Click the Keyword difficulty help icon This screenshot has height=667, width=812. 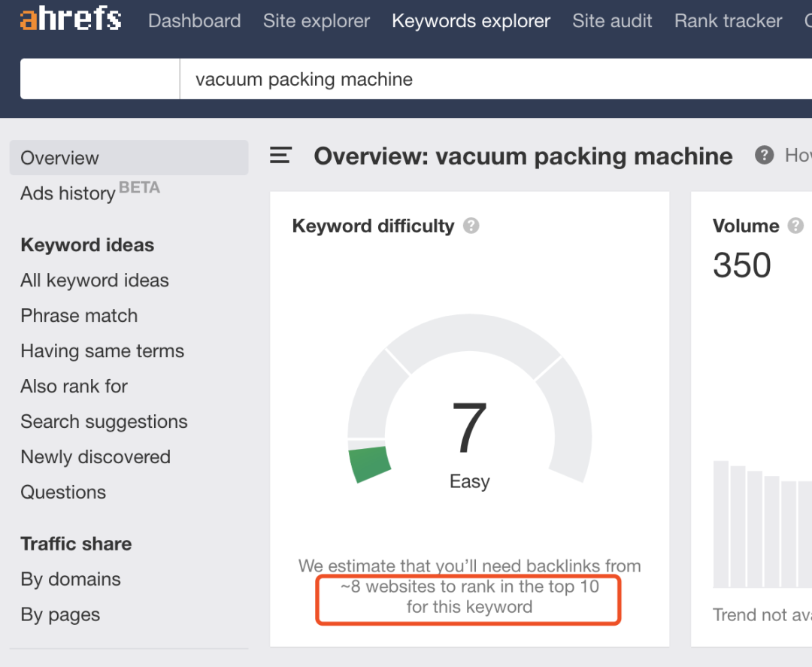coord(471,226)
